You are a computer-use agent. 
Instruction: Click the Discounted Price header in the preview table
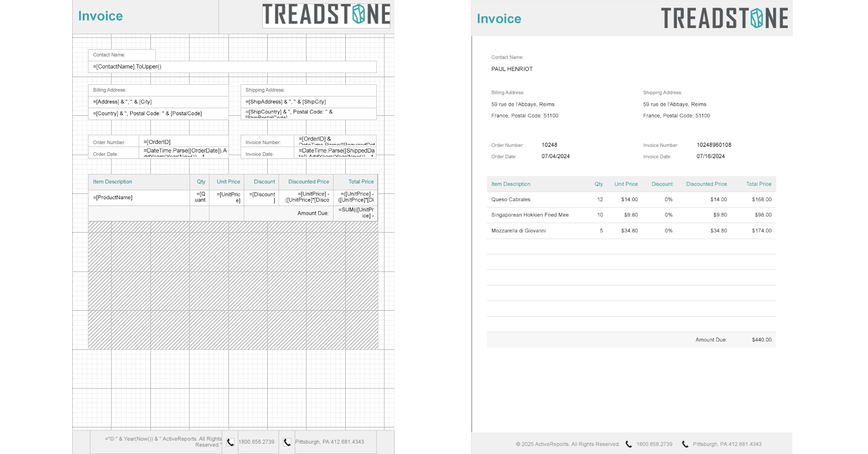point(706,184)
